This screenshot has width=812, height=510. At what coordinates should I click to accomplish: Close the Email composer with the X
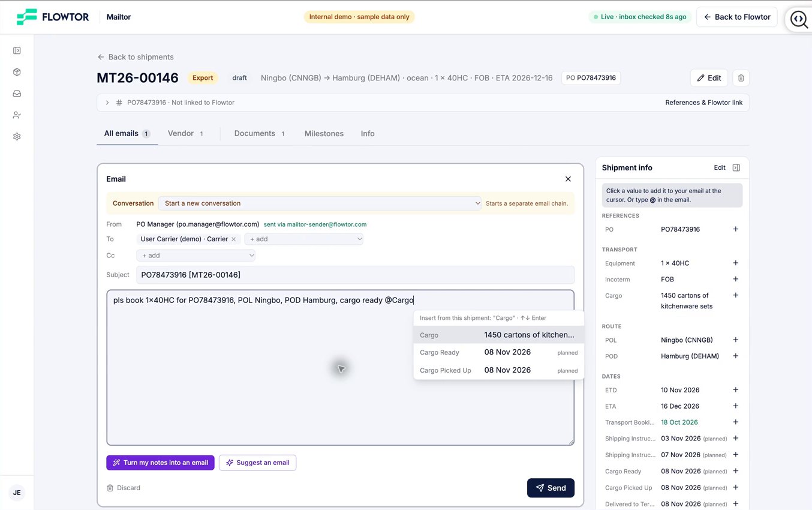tap(568, 179)
